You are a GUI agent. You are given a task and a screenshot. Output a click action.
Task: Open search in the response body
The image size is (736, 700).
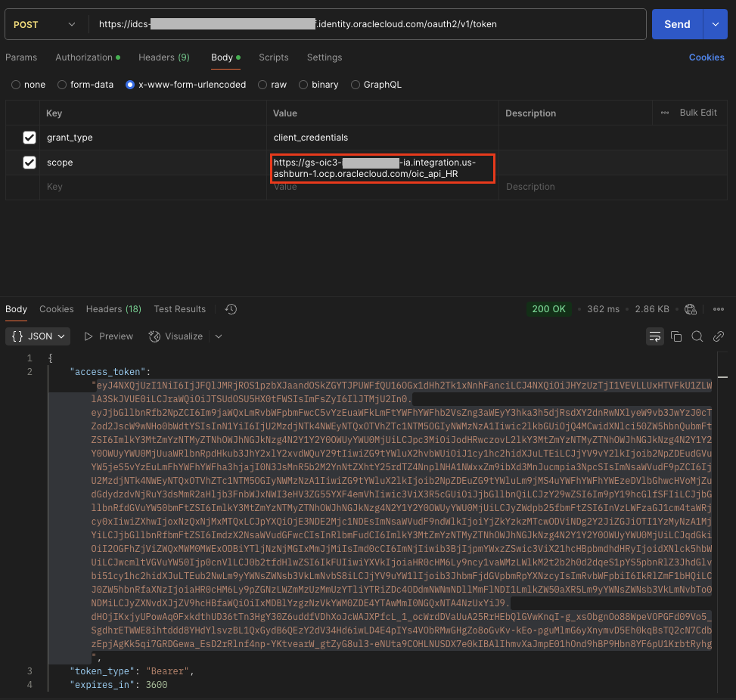(x=697, y=336)
